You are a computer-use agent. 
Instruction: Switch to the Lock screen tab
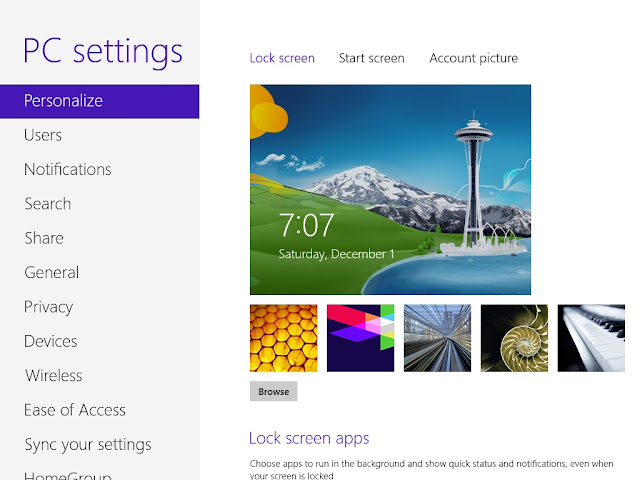tap(282, 58)
